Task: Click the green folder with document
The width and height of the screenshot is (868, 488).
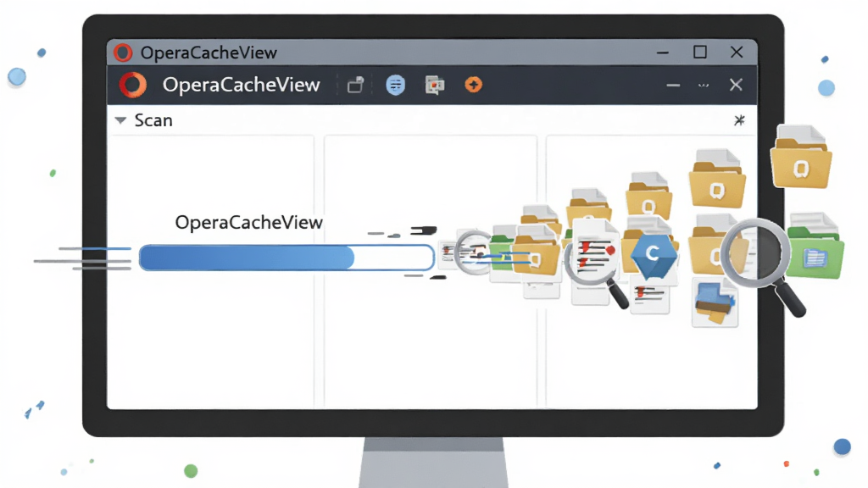Action: pos(815,247)
